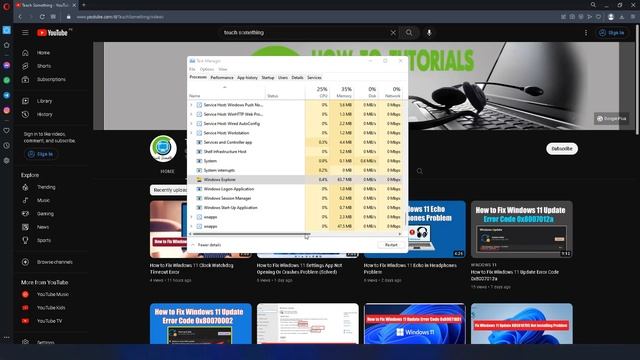The height and width of the screenshot is (360, 640).
Task: Switch to the Users tab
Action: (x=283, y=78)
